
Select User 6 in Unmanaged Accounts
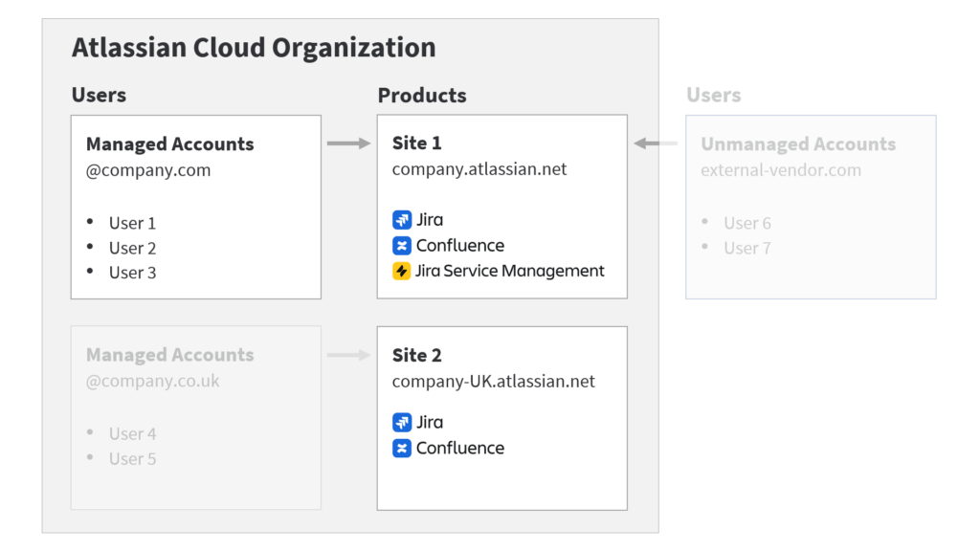(x=746, y=223)
